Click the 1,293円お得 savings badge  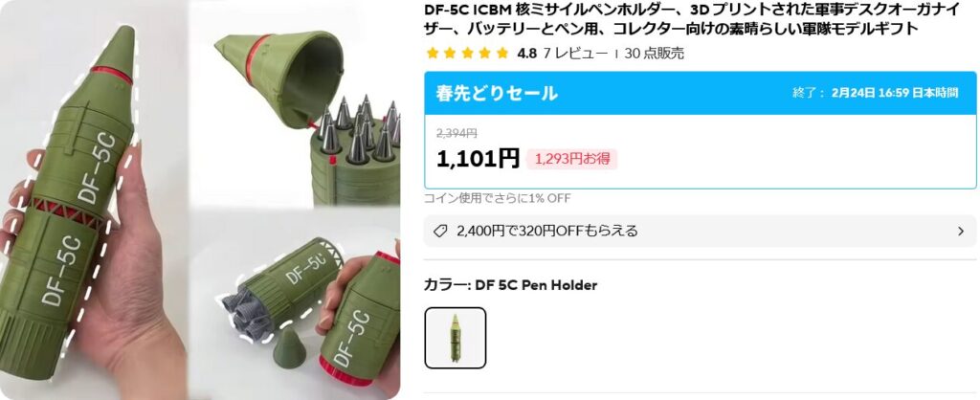[x=572, y=159]
